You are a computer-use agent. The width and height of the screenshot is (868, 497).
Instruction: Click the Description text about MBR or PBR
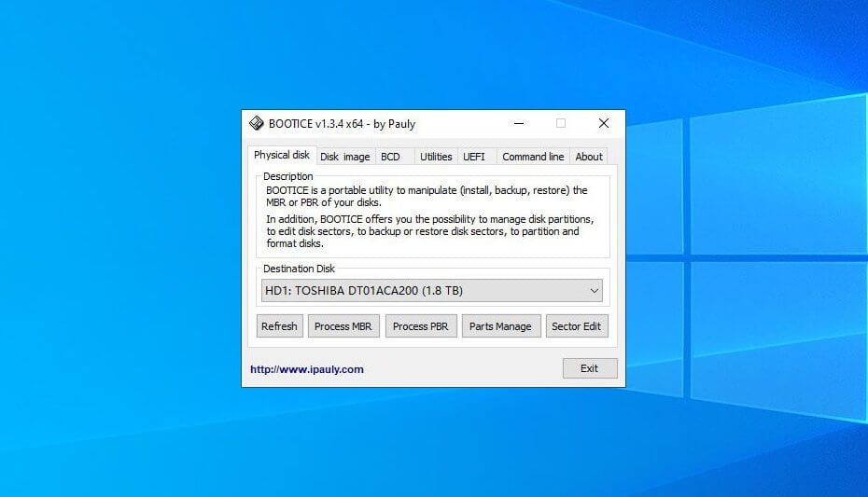click(427, 196)
